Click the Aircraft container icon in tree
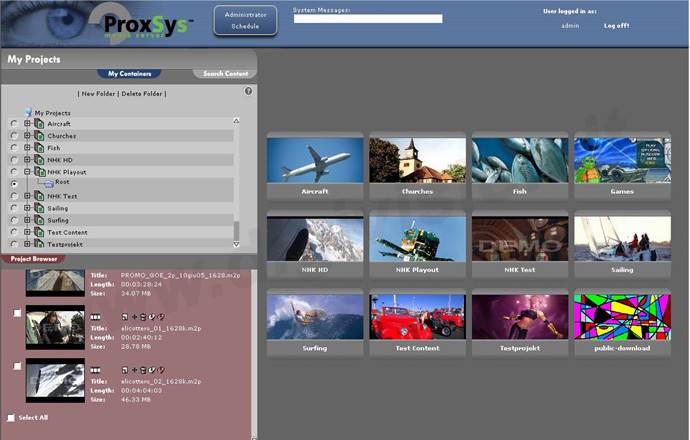The height and width of the screenshot is (440, 690). (x=39, y=124)
